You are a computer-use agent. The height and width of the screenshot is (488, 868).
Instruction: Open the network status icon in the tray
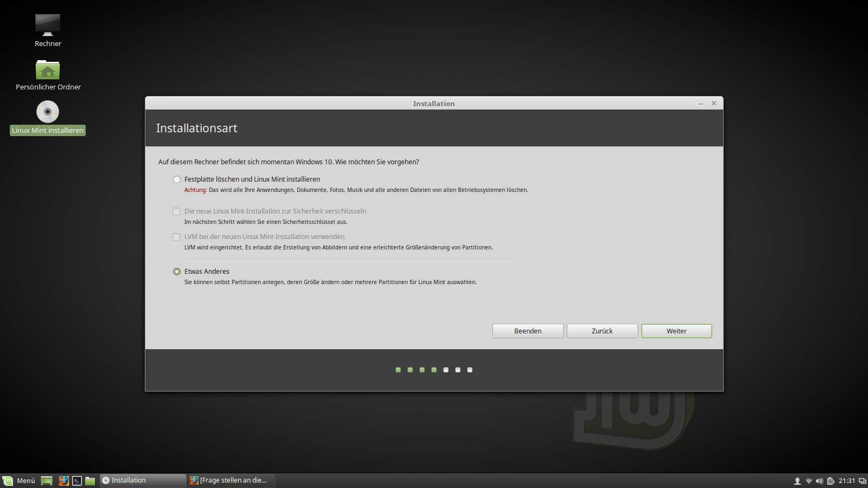pyautogui.click(x=808, y=480)
